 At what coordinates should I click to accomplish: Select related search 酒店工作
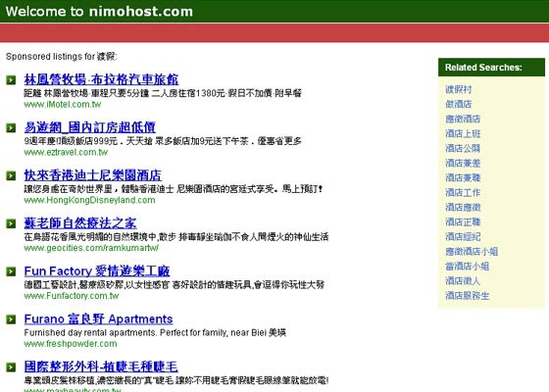click(x=463, y=192)
